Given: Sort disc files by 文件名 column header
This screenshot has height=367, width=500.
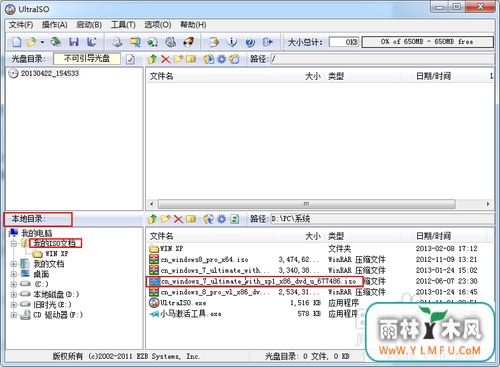Looking at the screenshot, I should (x=210, y=76).
